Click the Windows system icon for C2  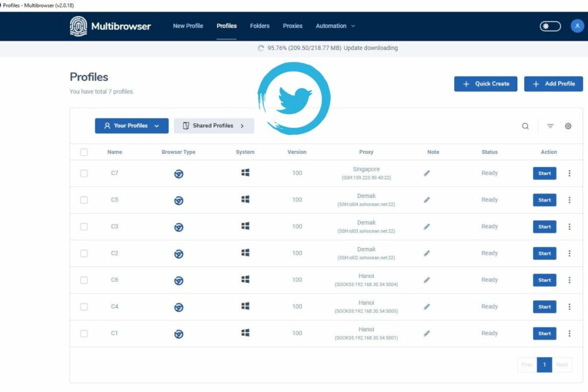click(245, 253)
